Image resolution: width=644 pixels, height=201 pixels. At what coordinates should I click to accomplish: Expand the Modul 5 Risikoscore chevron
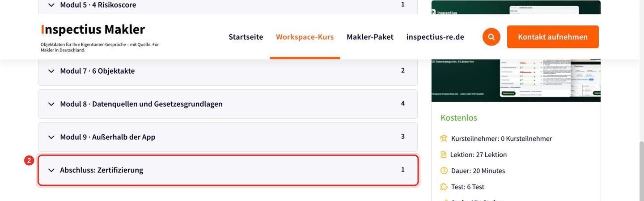pos(51,5)
